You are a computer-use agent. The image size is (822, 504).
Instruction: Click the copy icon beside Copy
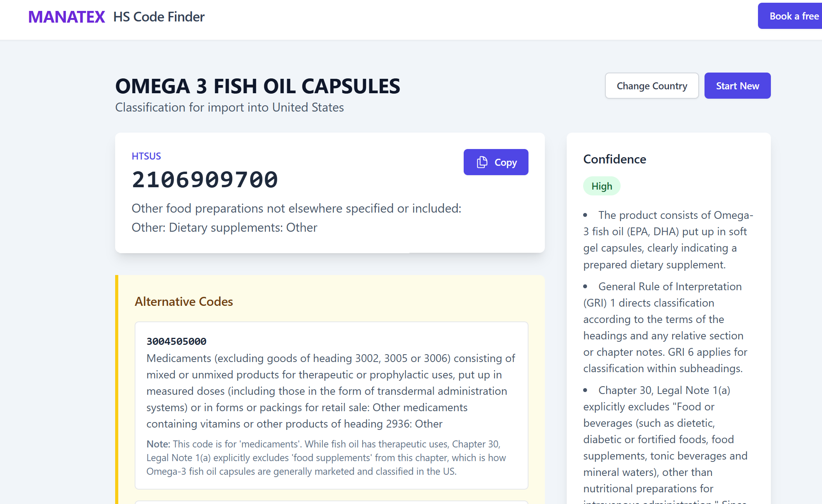(x=482, y=162)
